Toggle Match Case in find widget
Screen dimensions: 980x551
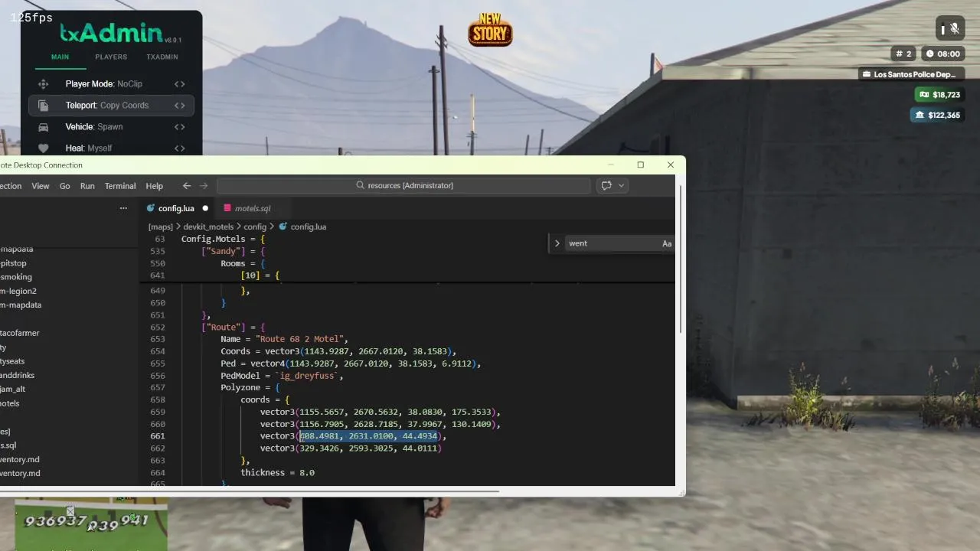(667, 243)
